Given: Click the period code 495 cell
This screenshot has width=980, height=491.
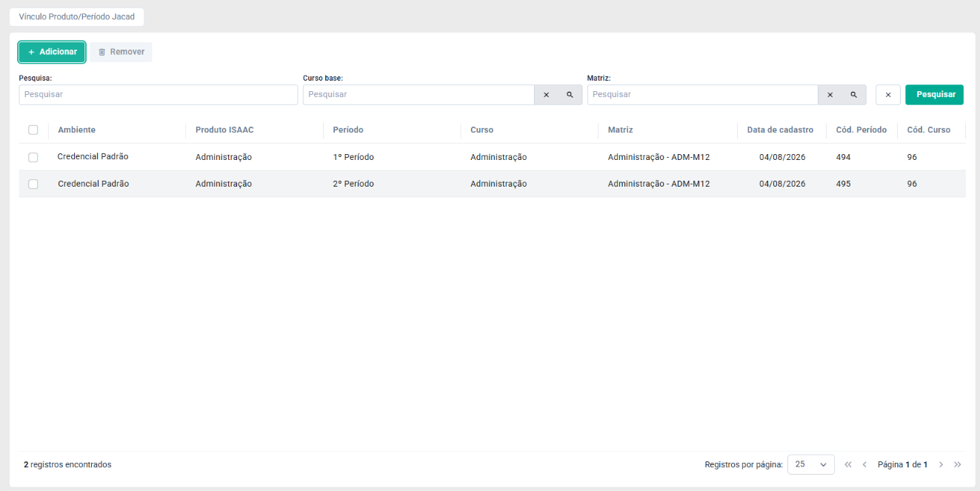Looking at the screenshot, I should [843, 184].
